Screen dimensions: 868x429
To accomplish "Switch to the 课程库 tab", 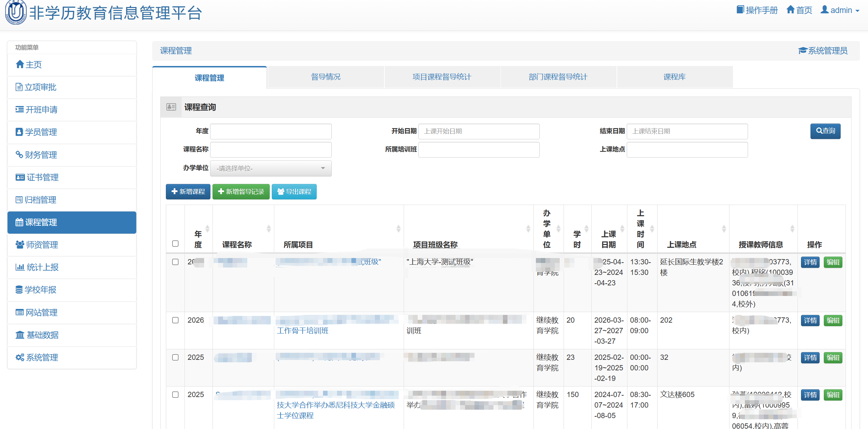I will (x=674, y=77).
